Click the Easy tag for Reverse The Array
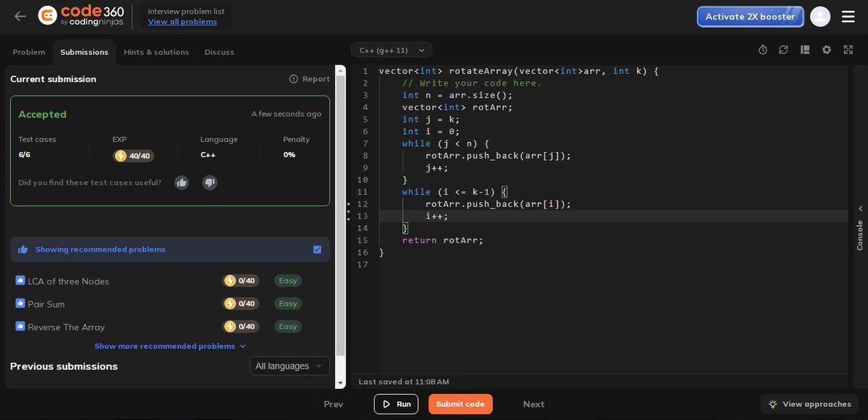Screen dimensions: 868x420 pos(288,327)
